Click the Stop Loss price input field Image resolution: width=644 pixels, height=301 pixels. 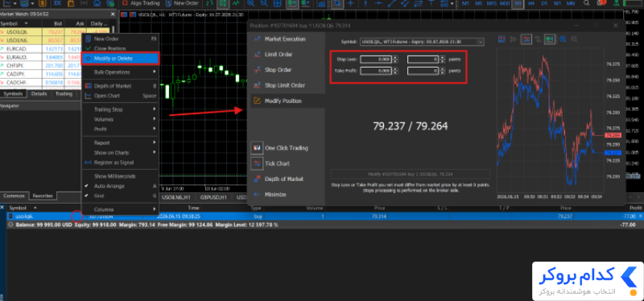point(376,59)
